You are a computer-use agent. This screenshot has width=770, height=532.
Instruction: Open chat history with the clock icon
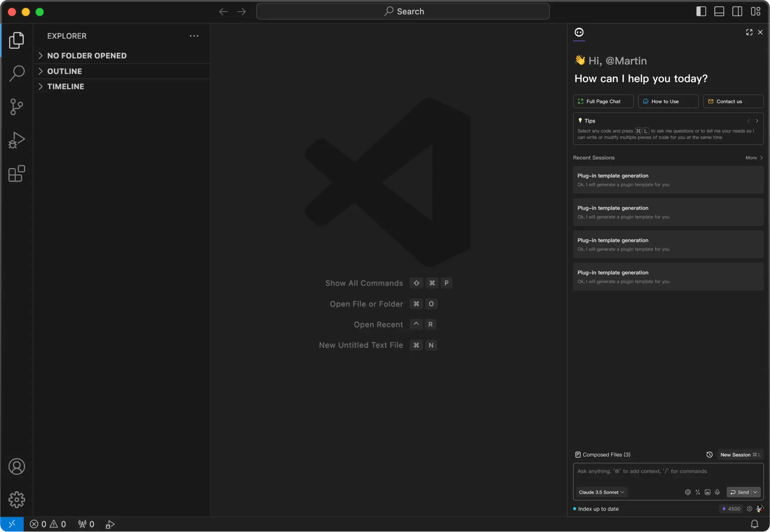tap(709, 455)
